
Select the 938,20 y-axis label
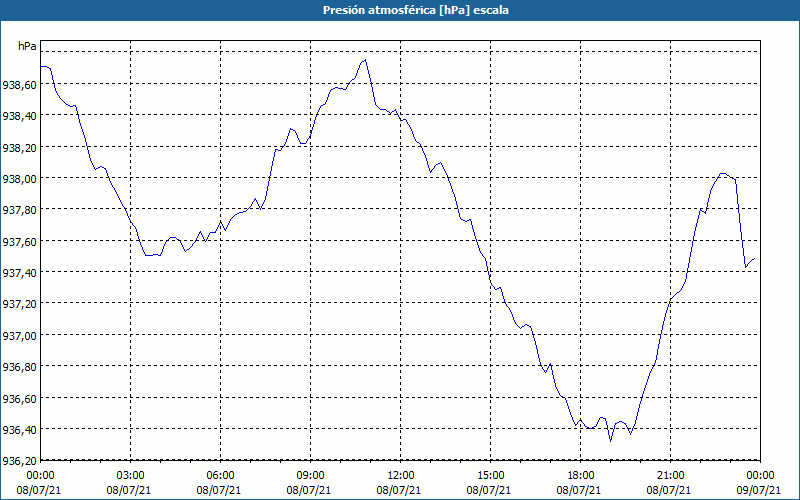click(x=19, y=147)
